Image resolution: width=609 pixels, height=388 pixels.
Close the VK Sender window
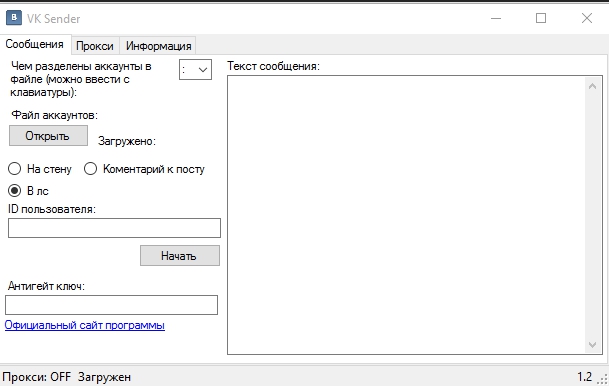[586, 18]
